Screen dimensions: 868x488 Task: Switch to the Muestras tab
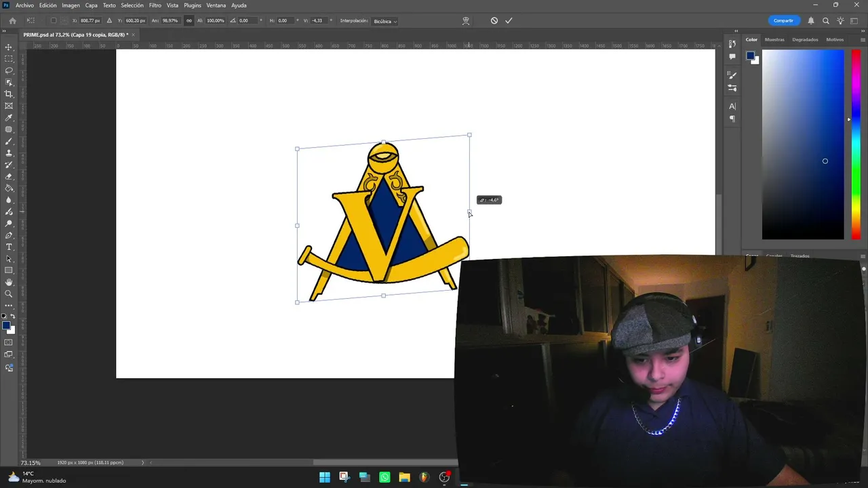[x=774, y=39]
